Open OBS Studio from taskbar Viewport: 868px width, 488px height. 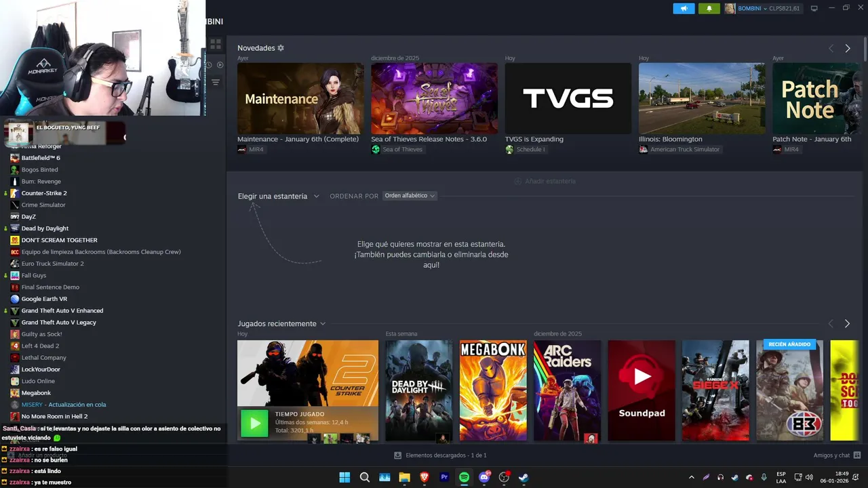[504, 477]
